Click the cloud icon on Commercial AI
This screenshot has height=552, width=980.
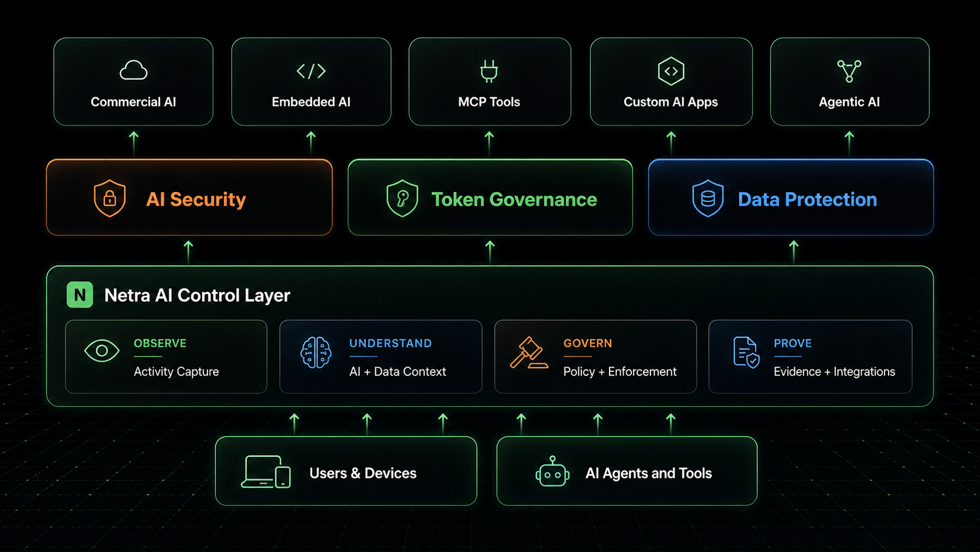(x=134, y=70)
